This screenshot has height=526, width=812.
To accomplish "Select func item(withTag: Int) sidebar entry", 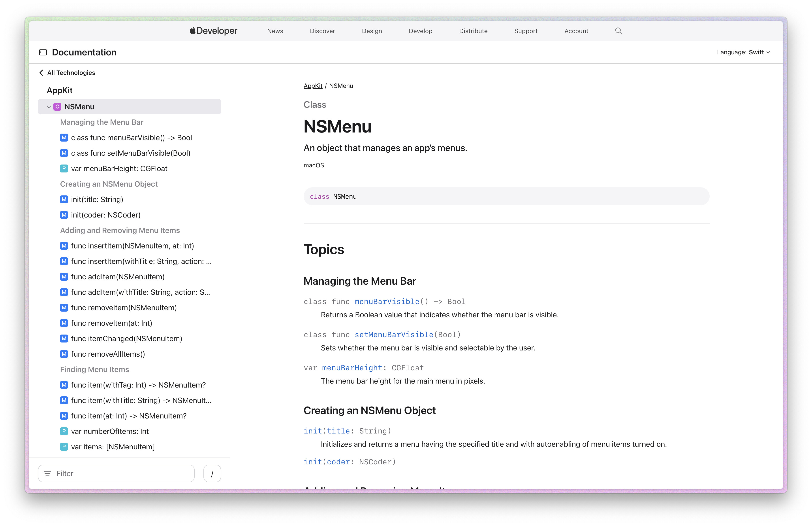I will click(138, 385).
